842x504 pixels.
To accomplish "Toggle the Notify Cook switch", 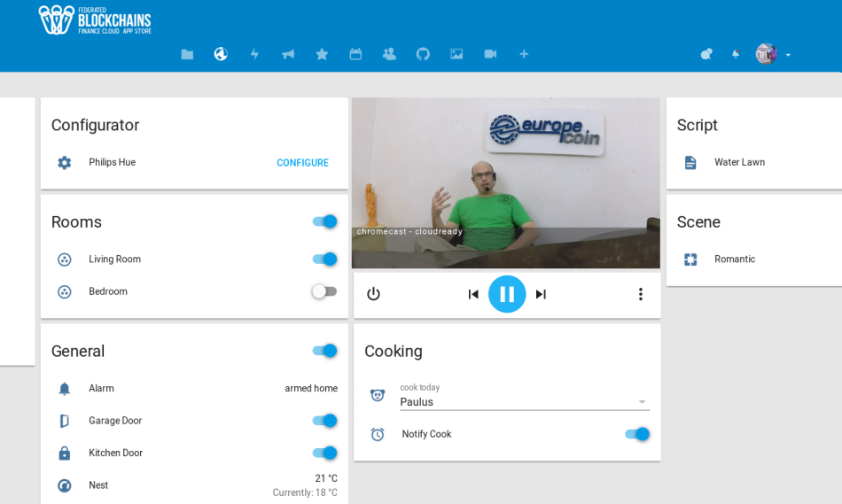I will (637, 434).
